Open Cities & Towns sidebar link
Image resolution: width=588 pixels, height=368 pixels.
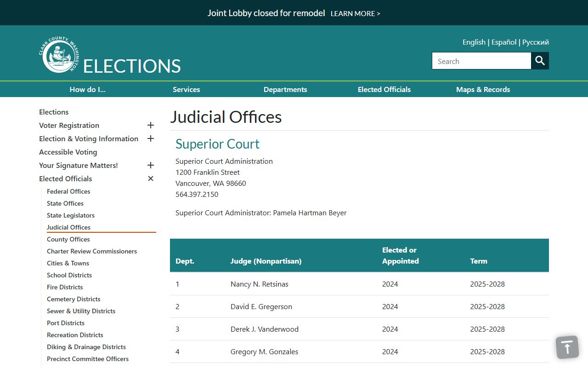point(68,263)
